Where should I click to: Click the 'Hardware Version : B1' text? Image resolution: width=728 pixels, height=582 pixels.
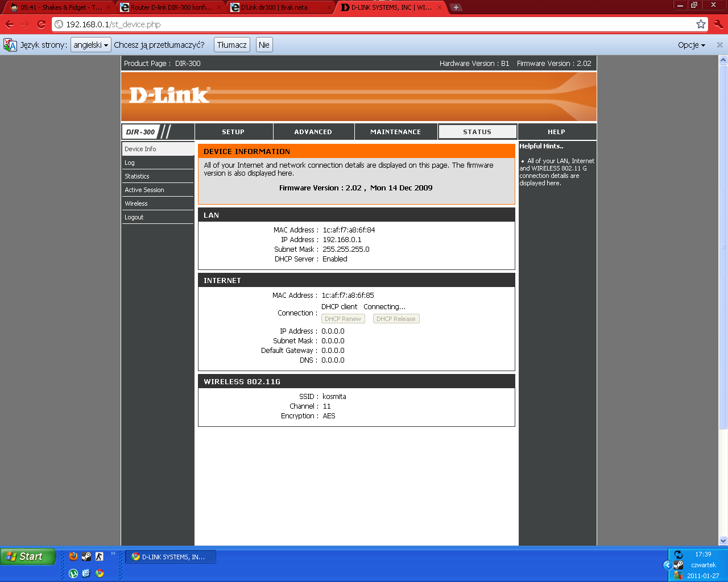(474, 64)
